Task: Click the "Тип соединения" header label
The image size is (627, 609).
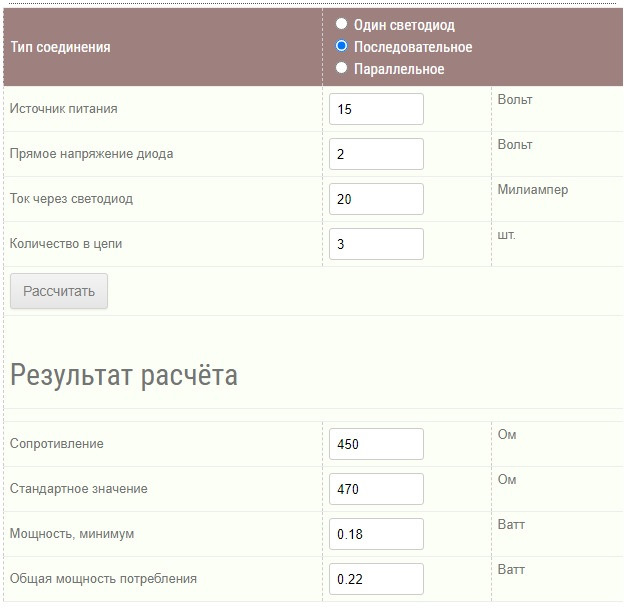Action: point(60,47)
